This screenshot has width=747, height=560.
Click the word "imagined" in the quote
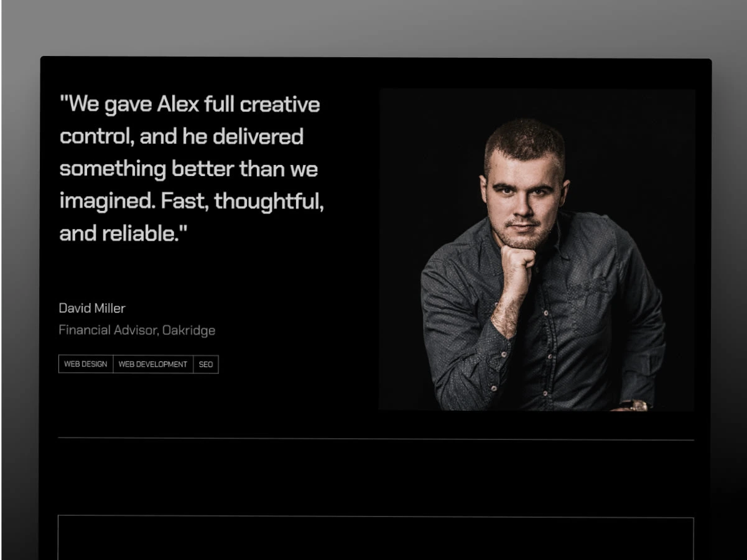point(106,202)
